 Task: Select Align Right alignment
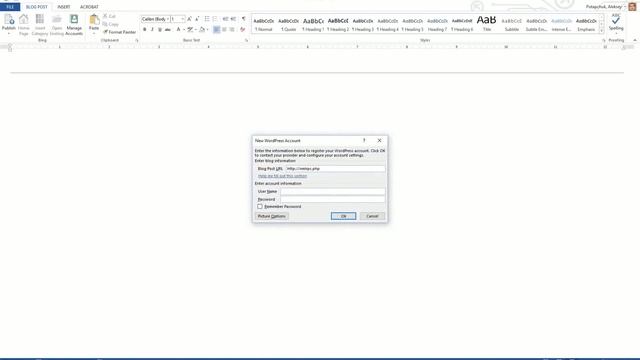click(x=232, y=29)
